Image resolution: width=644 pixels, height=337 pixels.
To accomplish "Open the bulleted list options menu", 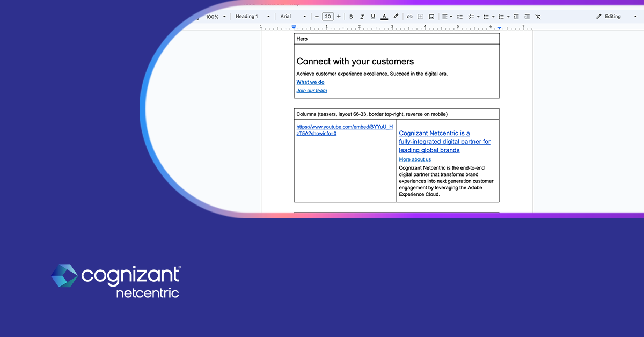I will coord(493,17).
